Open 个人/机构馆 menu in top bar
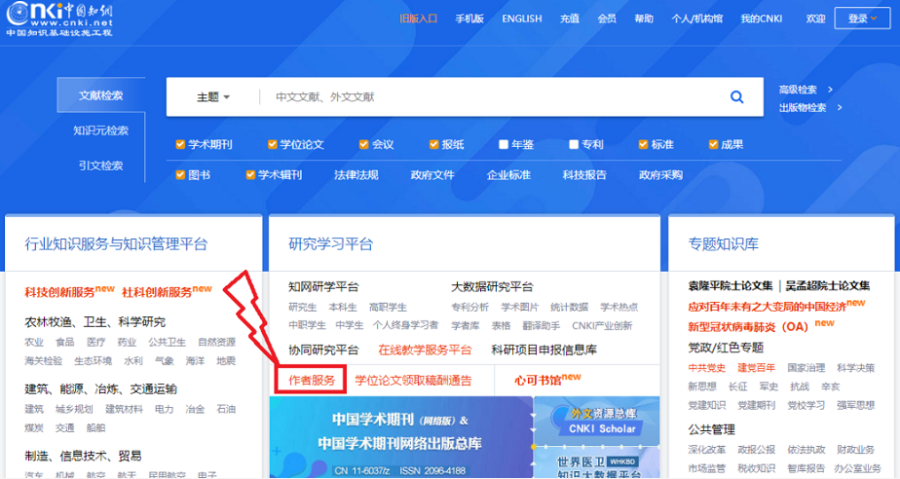 696,18
